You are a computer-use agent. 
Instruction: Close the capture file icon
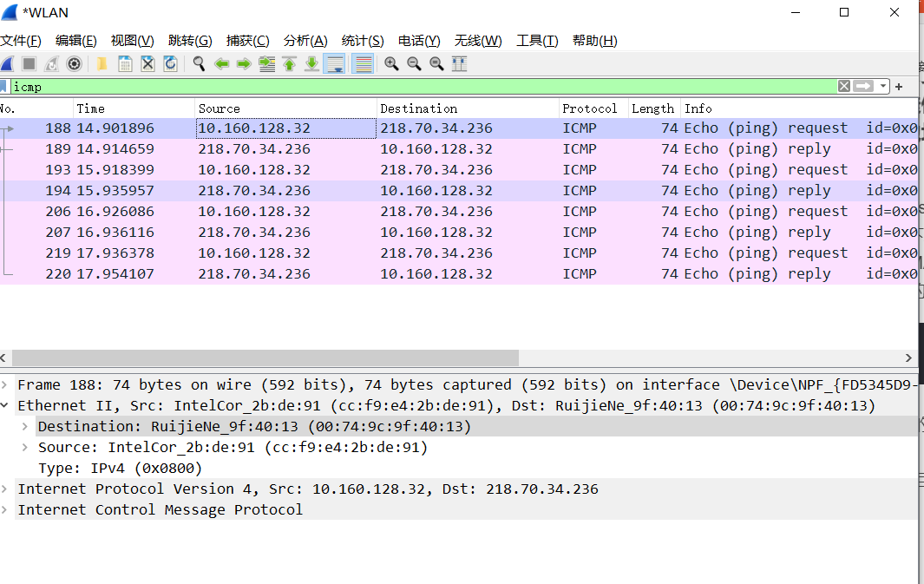click(x=147, y=63)
